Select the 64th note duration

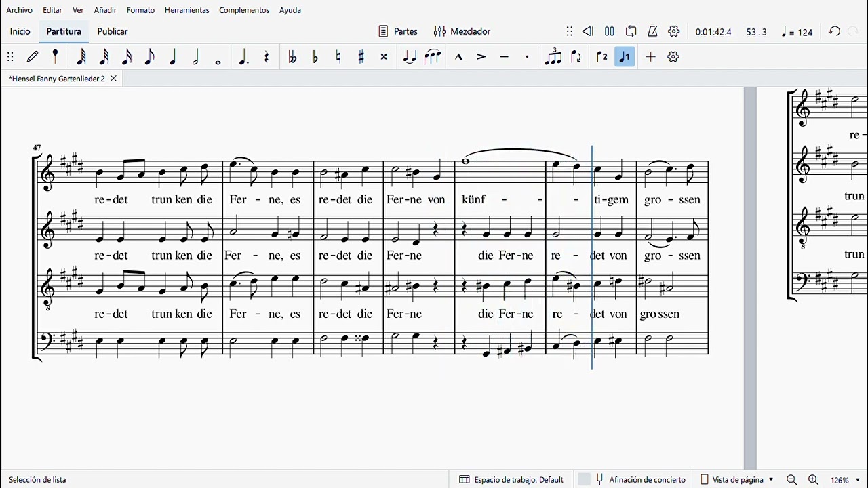tap(81, 57)
